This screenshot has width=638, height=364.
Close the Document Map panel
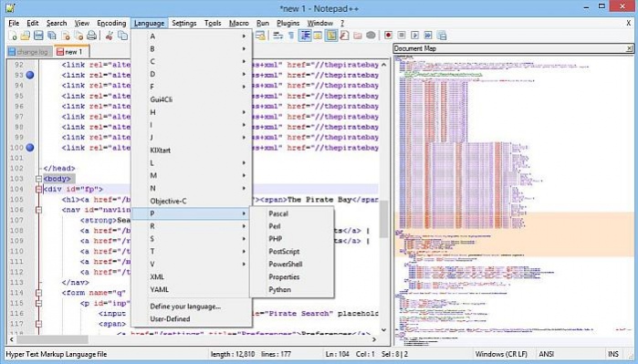click(x=630, y=48)
